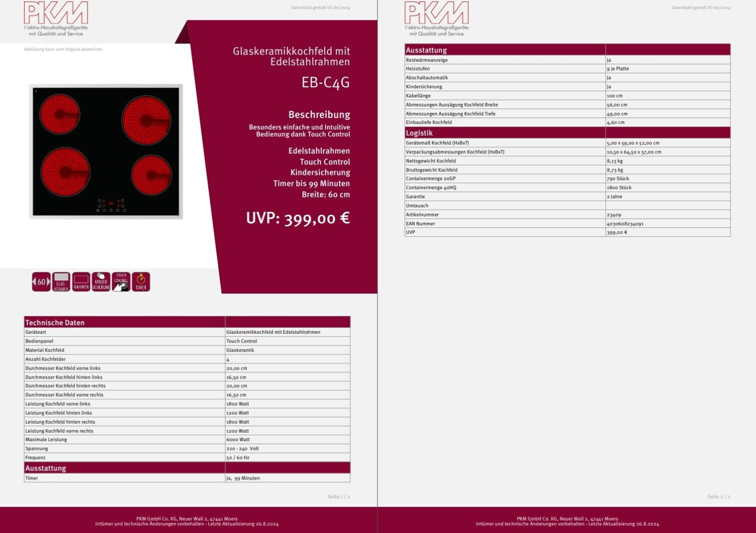The height and width of the screenshot is (533, 756).
Task: Click the bottom-left burner in the cooktop image
Action: (66, 172)
